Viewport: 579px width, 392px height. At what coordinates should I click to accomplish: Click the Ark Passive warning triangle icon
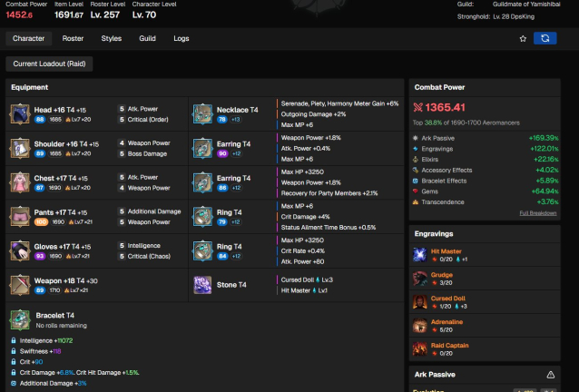550,374
